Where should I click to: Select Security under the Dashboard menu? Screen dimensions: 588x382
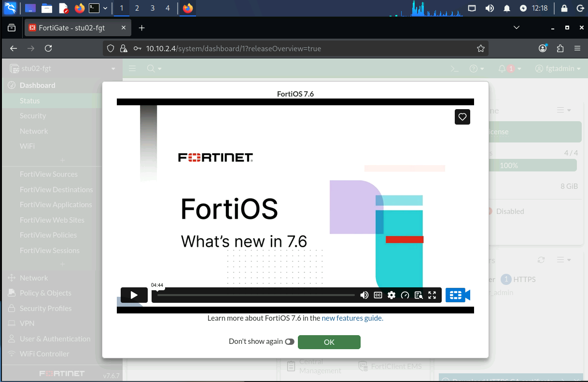[x=33, y=116]
